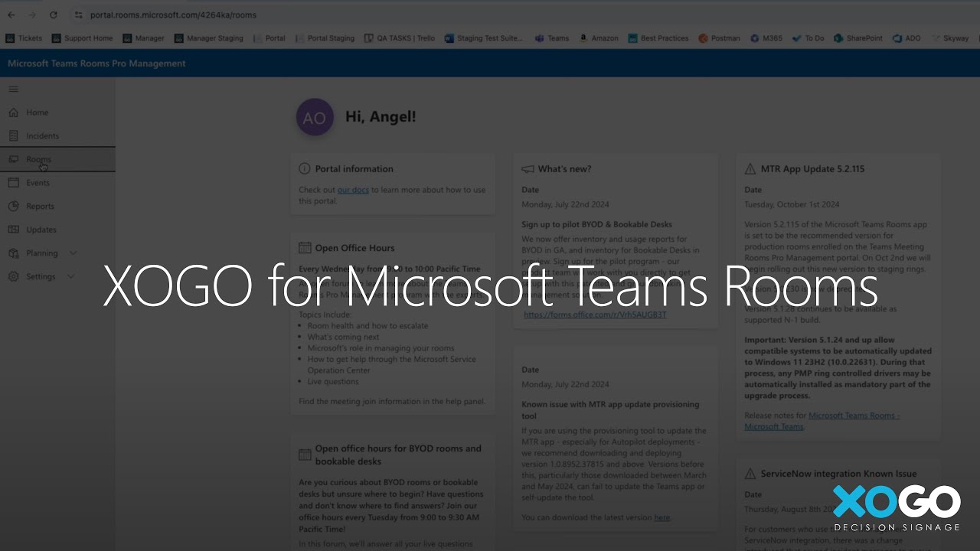Open Incidents in the sidebar

click(x=57, y=135)
